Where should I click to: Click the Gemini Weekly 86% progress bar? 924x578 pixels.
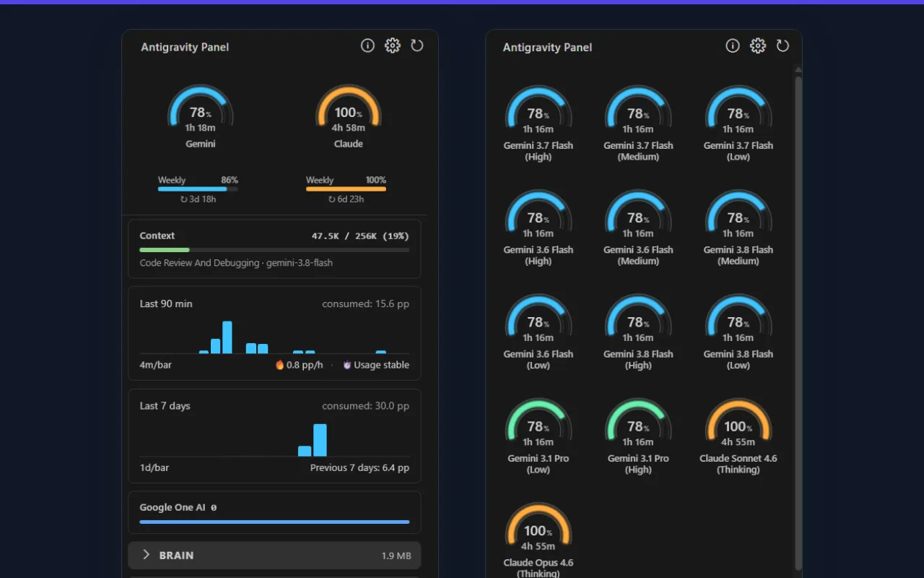[x=198, y=189]
